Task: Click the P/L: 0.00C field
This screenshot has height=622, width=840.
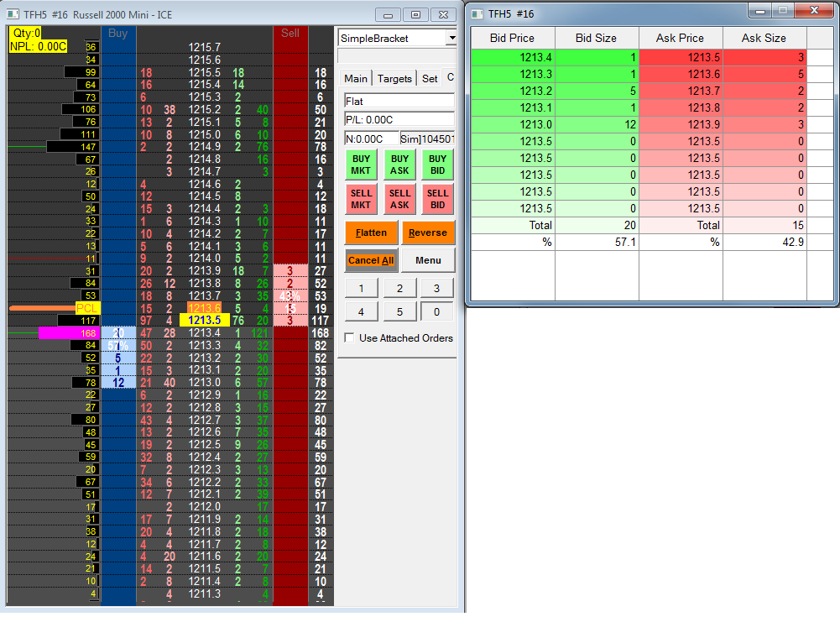Action: [x=399, y=120]
